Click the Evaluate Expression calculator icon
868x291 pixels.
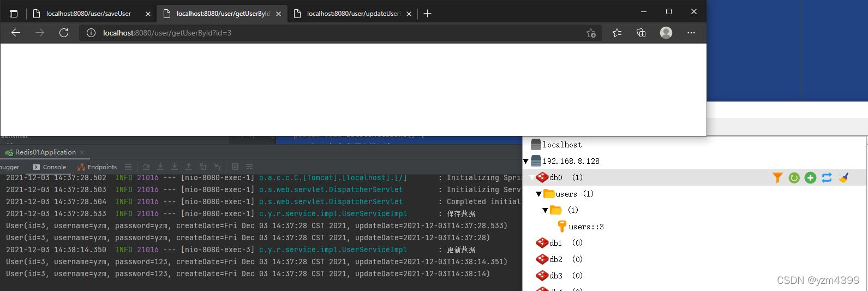click(235, 167)
